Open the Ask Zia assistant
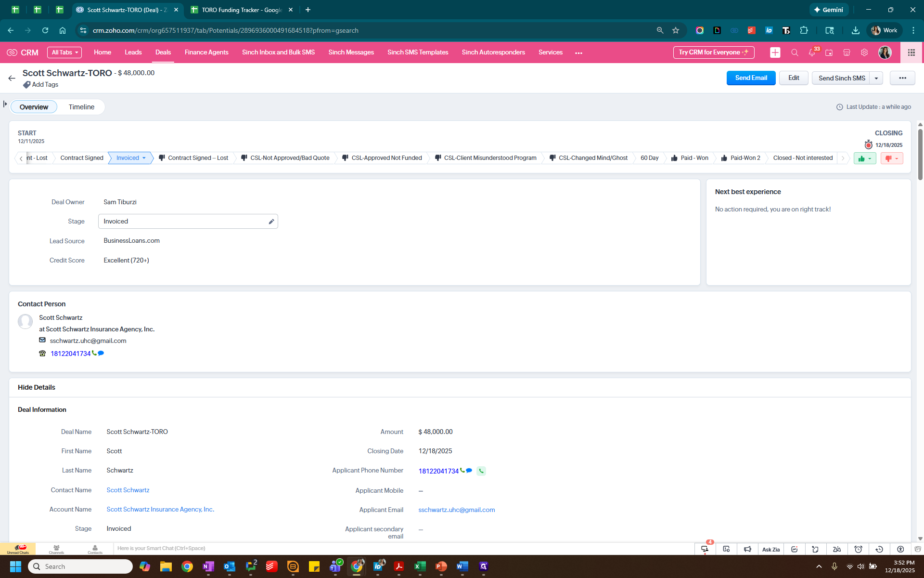 point(770,549)
